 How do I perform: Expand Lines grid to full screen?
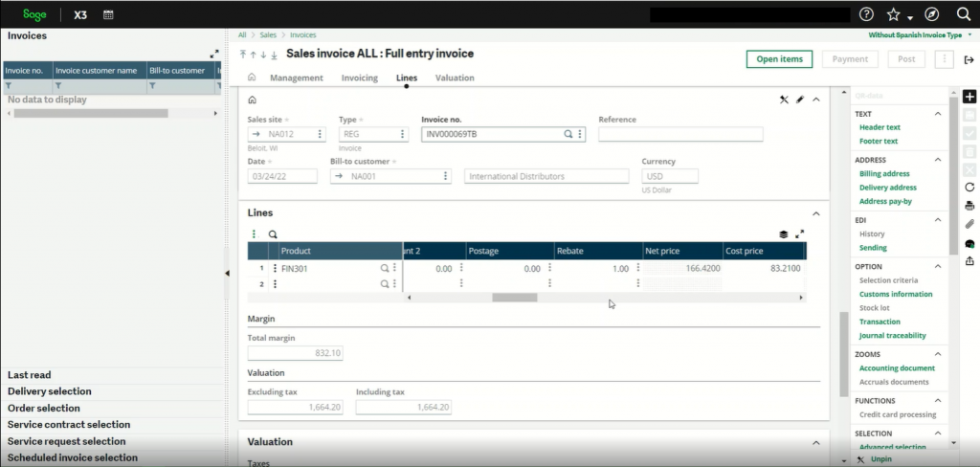tap(799, 234)
